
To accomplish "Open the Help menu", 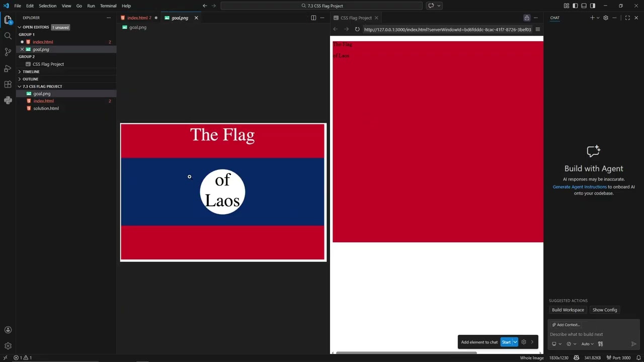I will [x=126, y=6].
